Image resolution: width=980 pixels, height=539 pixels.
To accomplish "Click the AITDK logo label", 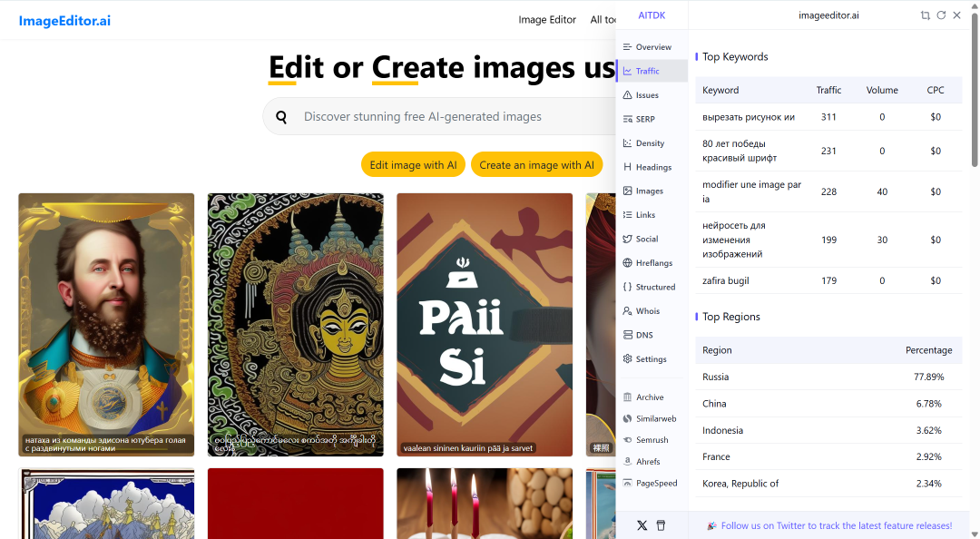I will (x=652, y=15).
